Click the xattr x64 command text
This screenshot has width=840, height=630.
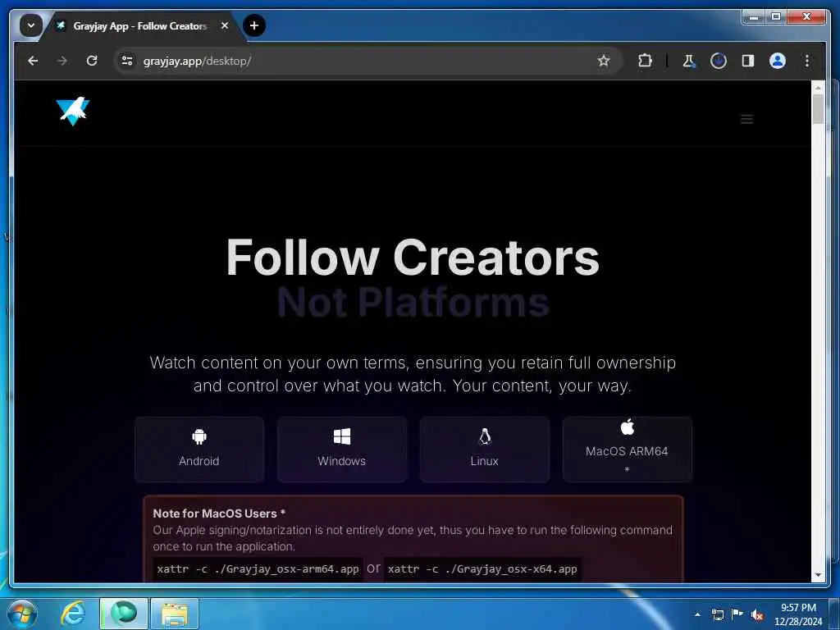(x=482, y=569)
